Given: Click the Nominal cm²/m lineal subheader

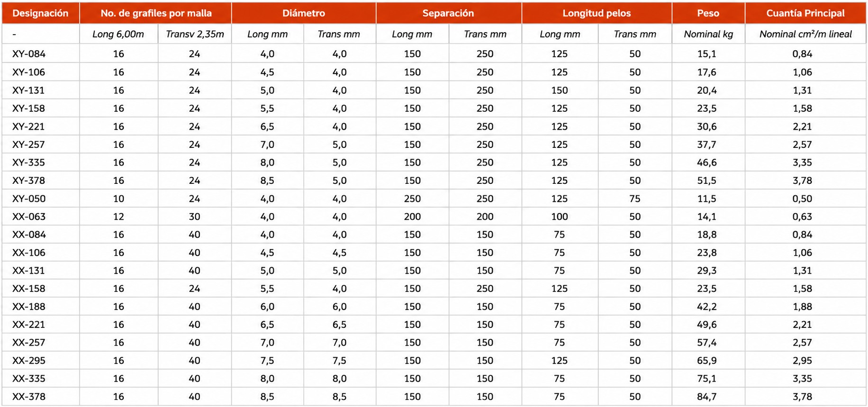Looking at the screenshot, I should point(805,34).
